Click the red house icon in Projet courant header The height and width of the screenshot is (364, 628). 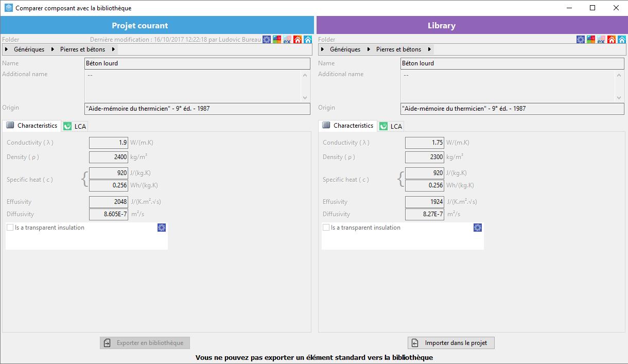click(x=298, y=39)
